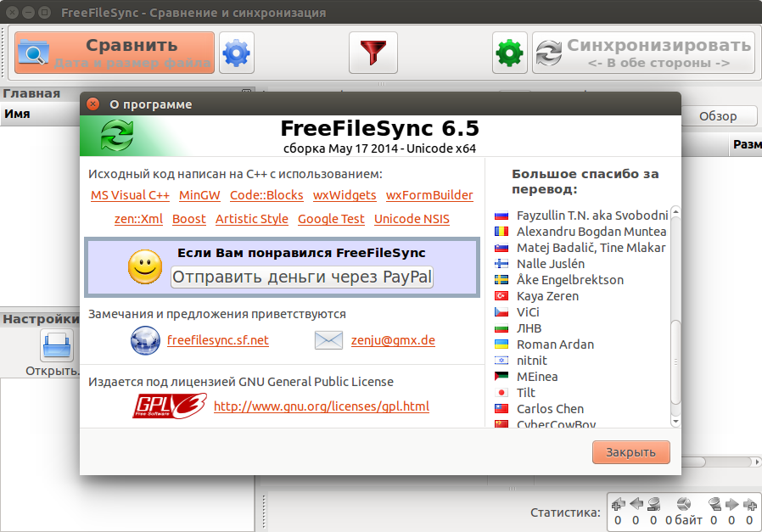Image resolution: width=762 pixels, height=532 pixels.
Task: Click the Размер column header in main window
Action: tap(747, 144)
